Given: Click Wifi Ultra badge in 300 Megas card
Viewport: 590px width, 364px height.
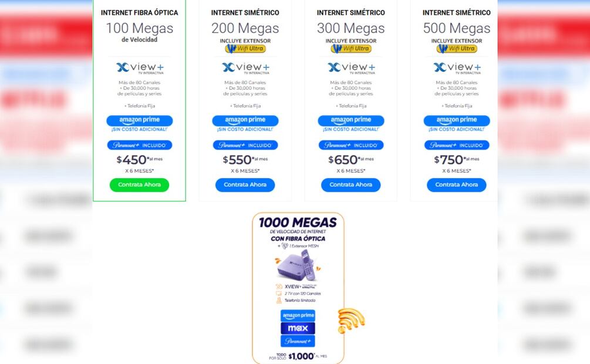Looking at the screenshot, I should click(x=350, y=49).
